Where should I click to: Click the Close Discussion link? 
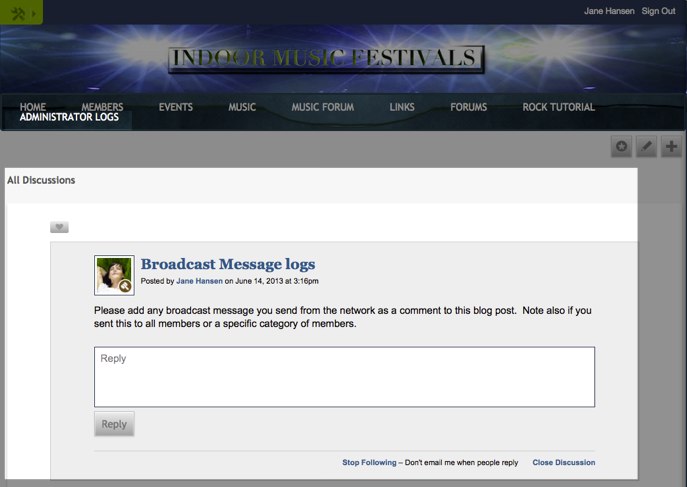[x=564, y=462]
